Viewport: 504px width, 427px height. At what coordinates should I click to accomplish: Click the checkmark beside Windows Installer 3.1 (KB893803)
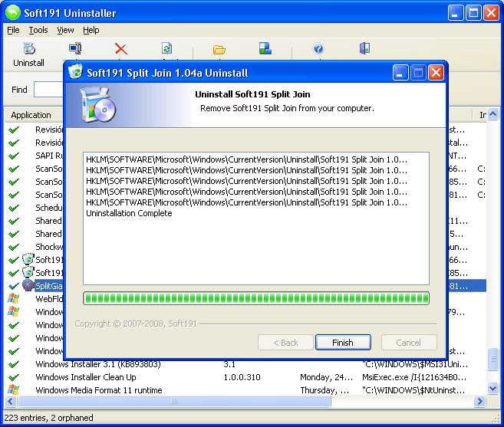coord(14,364)
